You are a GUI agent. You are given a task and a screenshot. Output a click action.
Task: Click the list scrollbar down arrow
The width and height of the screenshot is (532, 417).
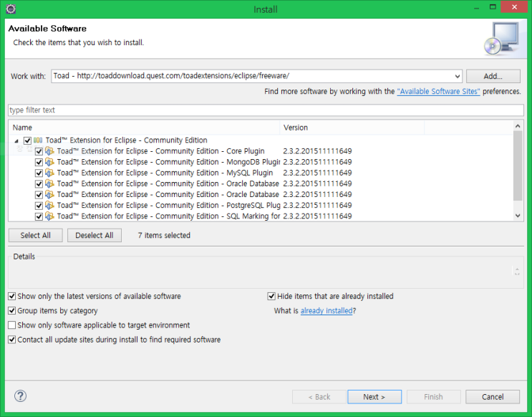518,215
